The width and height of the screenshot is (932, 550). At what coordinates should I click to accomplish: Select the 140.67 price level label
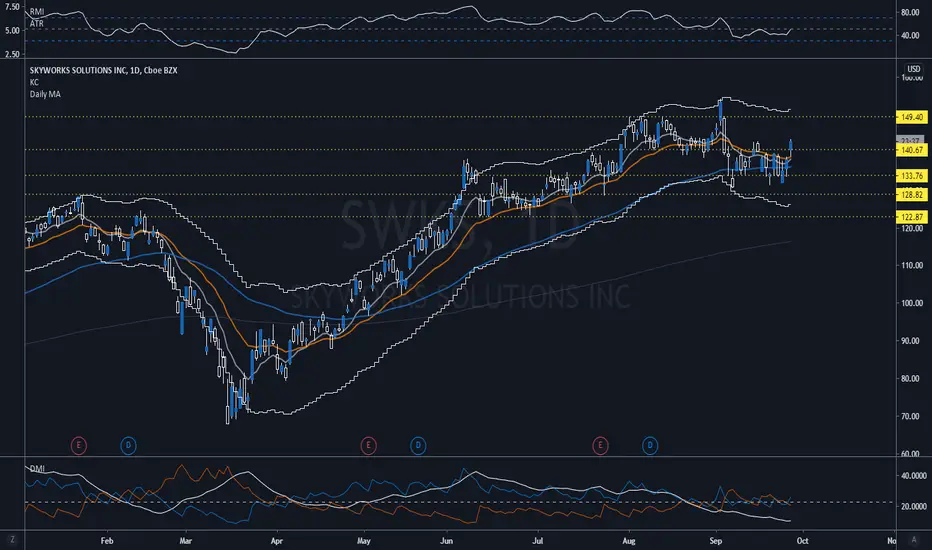pyautogui.click(x=912, y=150)
